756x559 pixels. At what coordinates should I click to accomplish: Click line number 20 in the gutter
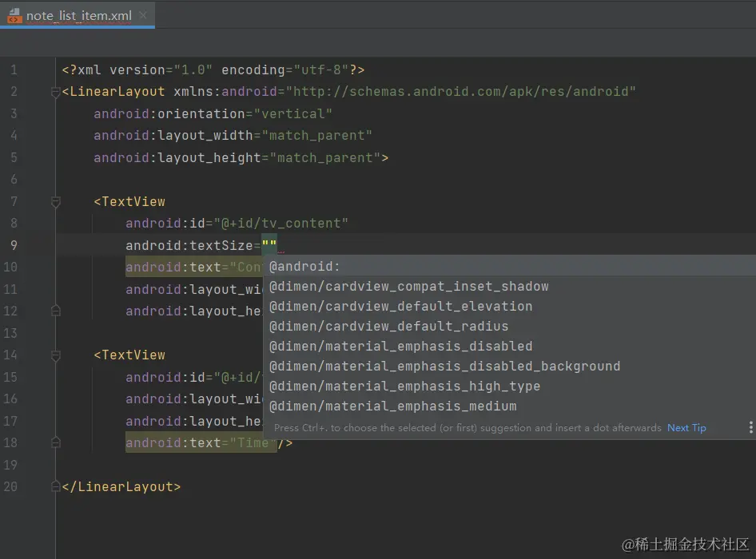click(x=10, y=486)
